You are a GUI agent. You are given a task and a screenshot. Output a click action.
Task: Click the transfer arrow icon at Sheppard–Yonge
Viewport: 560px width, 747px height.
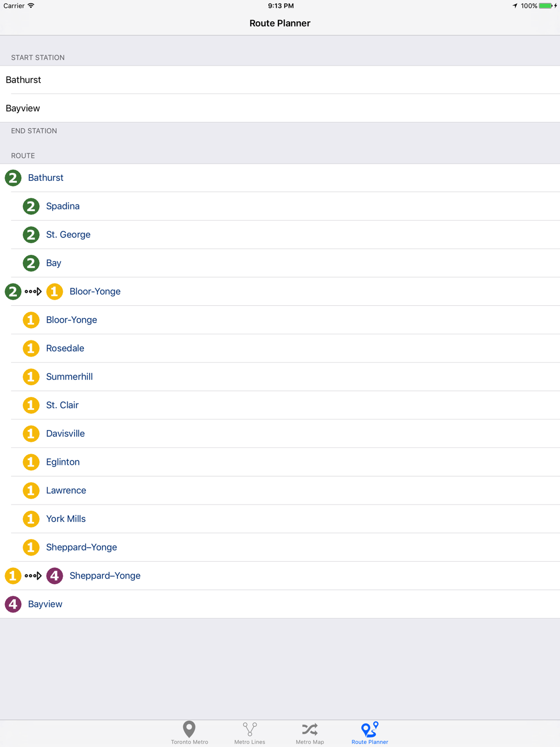tap(33, 576)
